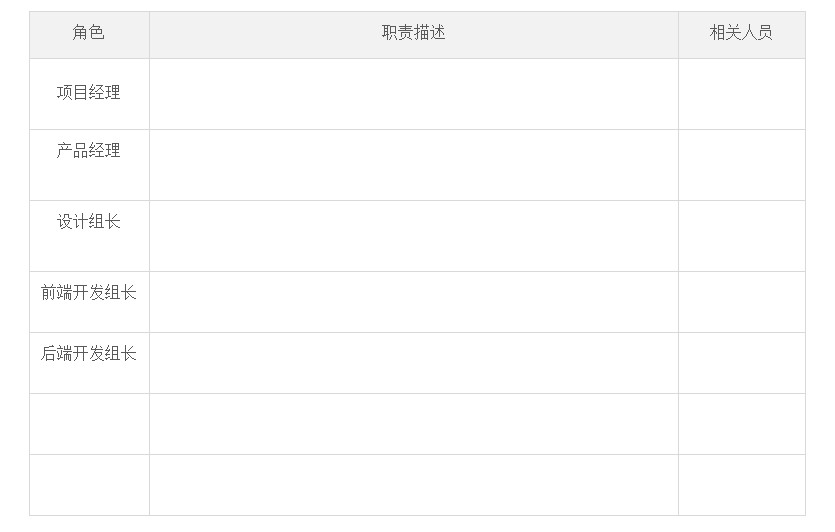The image size is (835, 532).
Task: Click 相关人员 cell in 后端开发组长 row
Action: pyautogui.click(x=741, y=363)
